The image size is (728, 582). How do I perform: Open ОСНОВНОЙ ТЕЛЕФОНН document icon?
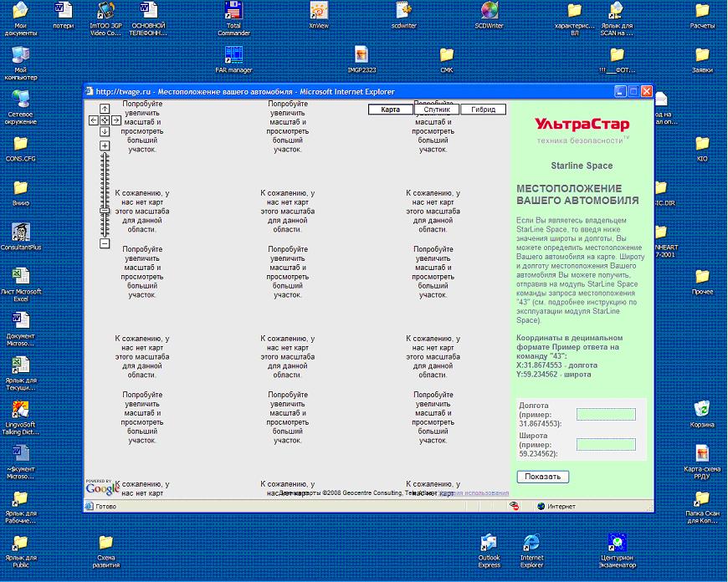click(148, 18)
